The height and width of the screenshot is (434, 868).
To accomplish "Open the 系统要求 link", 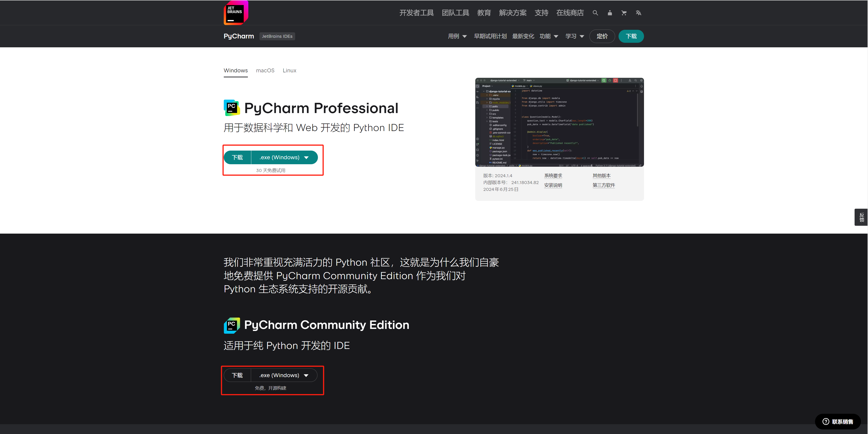I will 553,176.
